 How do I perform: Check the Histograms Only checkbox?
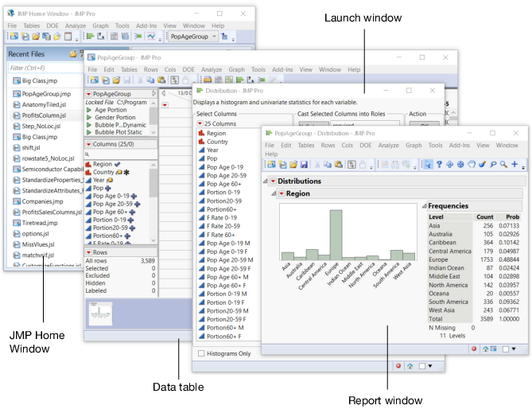(201, 353)
